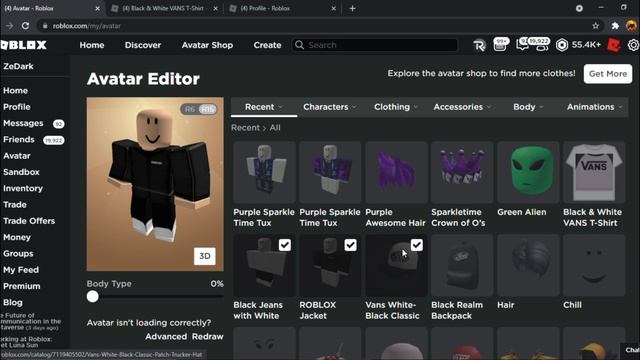640x360 pixels.
Task: Click the ZeDark username in sidebar
Action: pyautogui.click(x=18, y=66)
